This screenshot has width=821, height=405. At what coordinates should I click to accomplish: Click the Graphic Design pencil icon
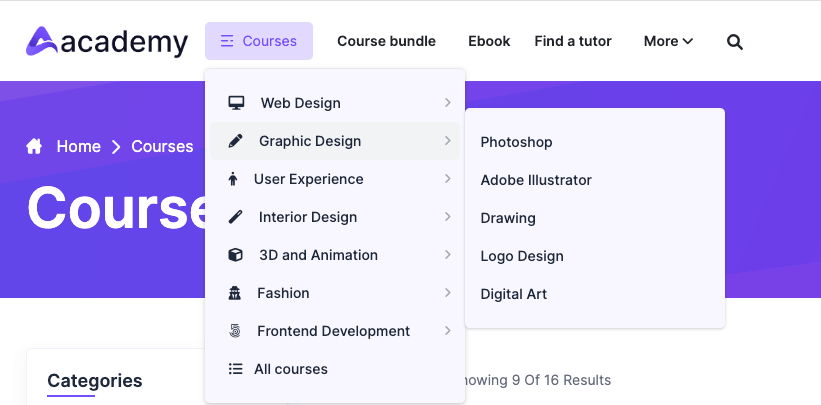point(235,141)
